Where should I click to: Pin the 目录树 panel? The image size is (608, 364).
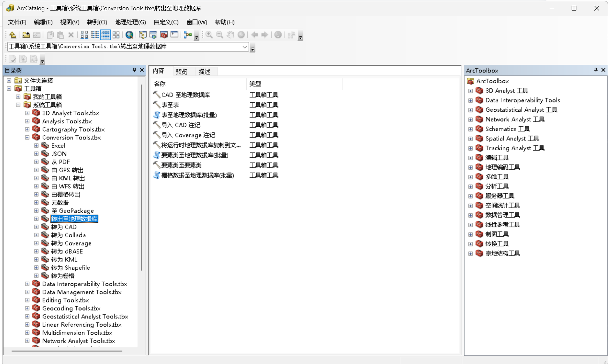[134, 70]
